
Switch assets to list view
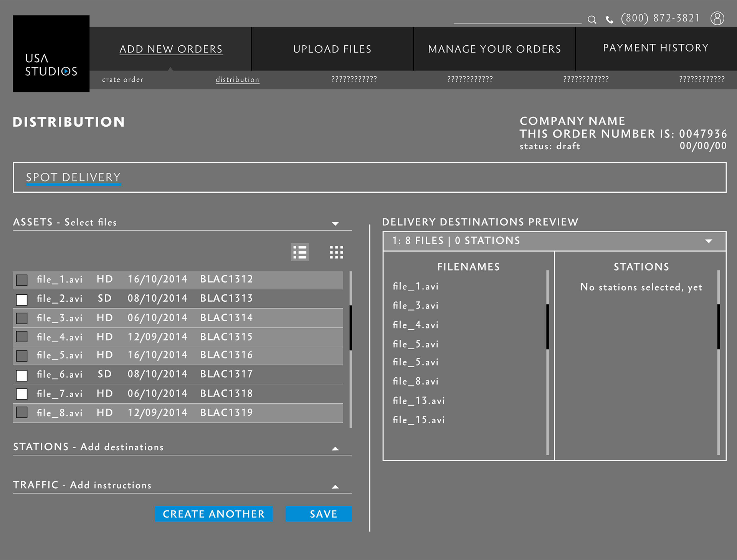coord(300,252)
